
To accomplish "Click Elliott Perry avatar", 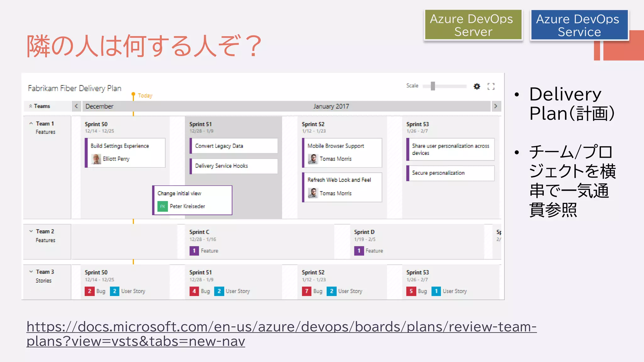I will tap(96, 159).
